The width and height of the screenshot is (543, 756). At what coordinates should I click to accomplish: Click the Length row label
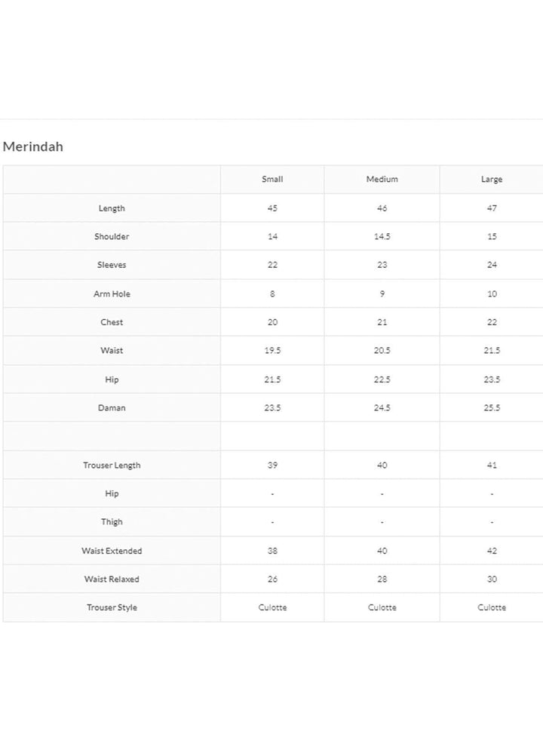(x=112, y=208)
